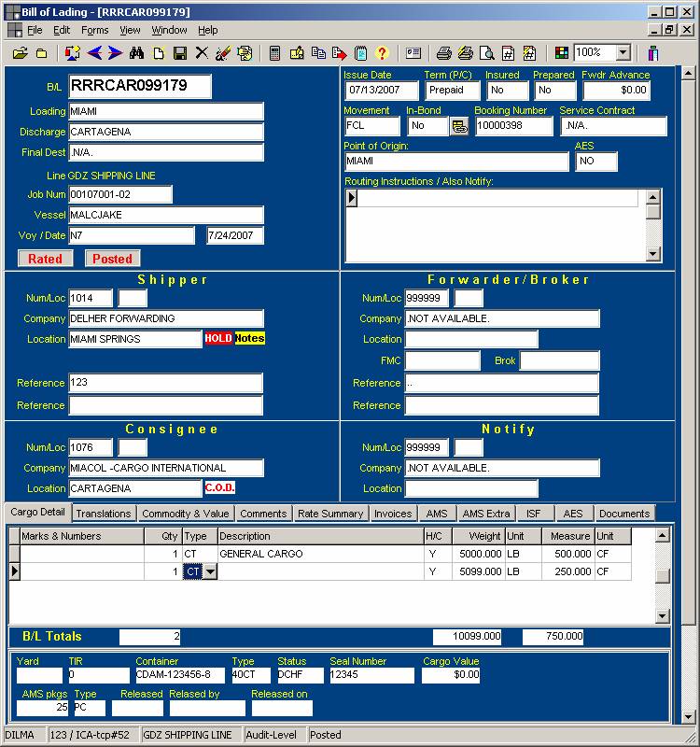This screenshot has width=700, height=747.
Task: Open the Forms menu
Action: tap(95, 30)
